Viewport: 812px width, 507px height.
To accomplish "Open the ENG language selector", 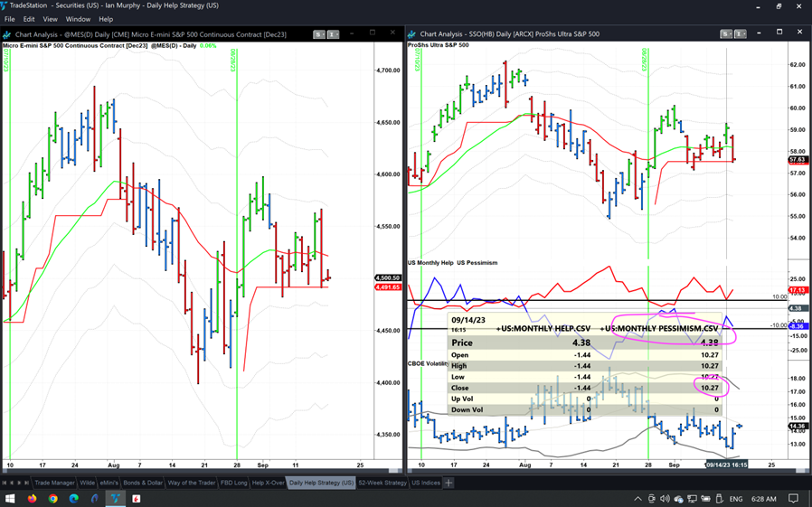I will pos(736,498).
